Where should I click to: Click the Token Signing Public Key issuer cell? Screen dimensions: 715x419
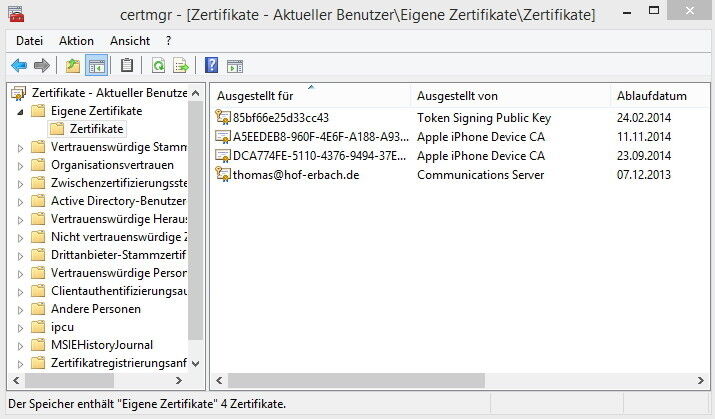pos(484,118)
